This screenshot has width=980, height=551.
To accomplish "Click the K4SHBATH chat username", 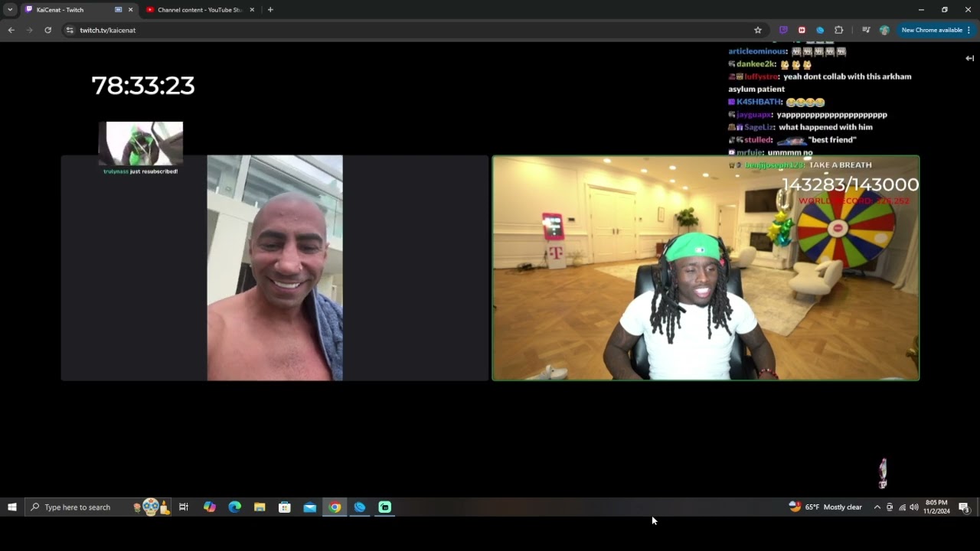I will pos(759,102).
